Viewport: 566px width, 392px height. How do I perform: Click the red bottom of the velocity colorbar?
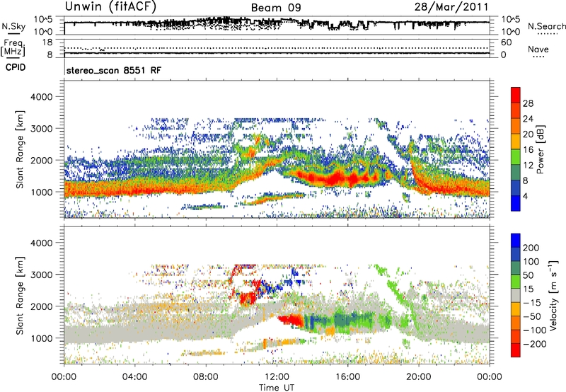pyautogui.click(x=516, y=350)
